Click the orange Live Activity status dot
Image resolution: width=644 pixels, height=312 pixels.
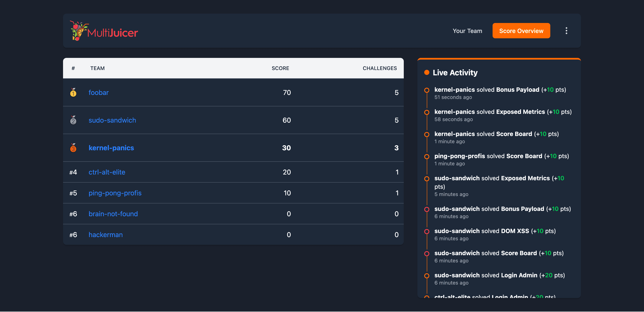(427, 72)
